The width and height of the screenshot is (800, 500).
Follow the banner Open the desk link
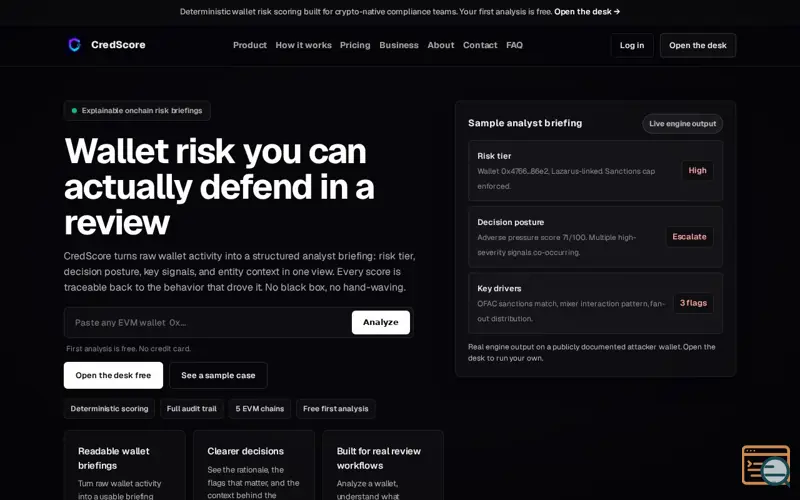tap(587, 12)
